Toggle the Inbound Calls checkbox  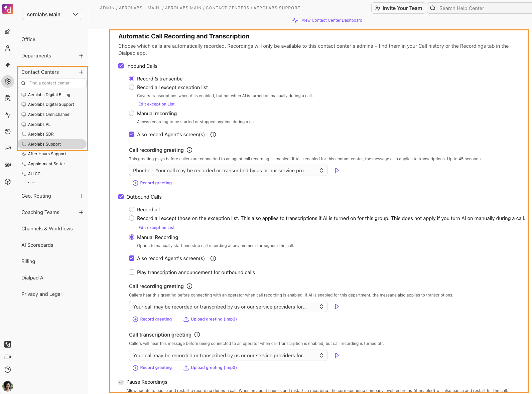pyautogui.click(x=121, y=66)
